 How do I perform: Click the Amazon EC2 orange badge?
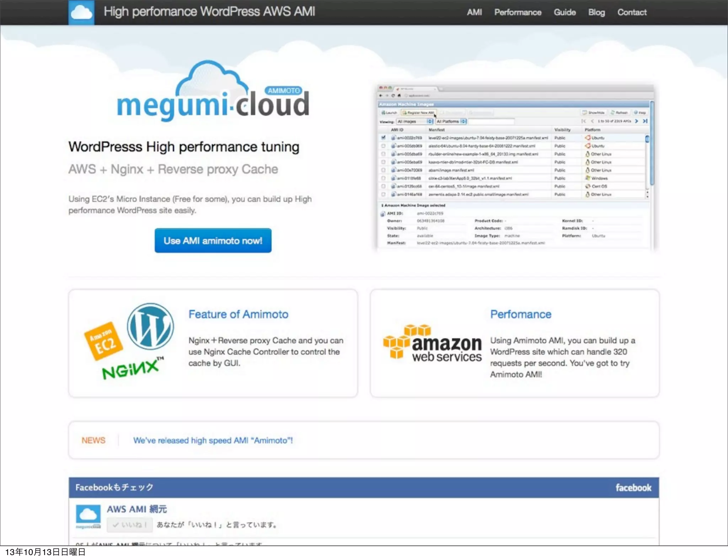(103, 341)
